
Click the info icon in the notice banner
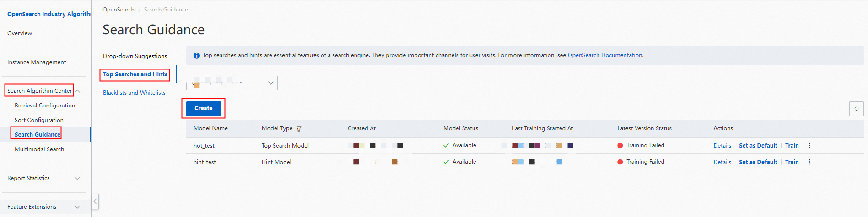[197, 56]
